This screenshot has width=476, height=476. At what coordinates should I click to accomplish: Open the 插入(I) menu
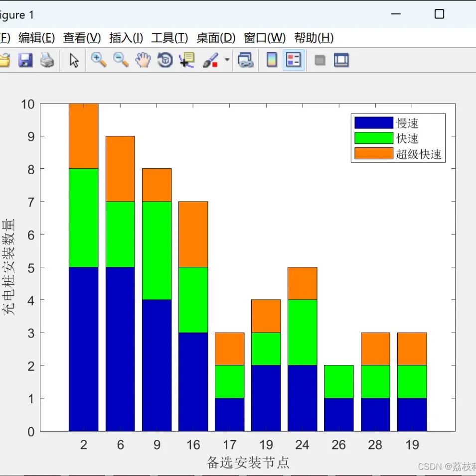(x=126, y=38)
